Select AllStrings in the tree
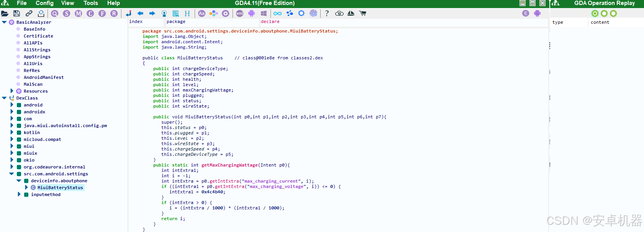644x232 pixels. [x=37, y=50]
